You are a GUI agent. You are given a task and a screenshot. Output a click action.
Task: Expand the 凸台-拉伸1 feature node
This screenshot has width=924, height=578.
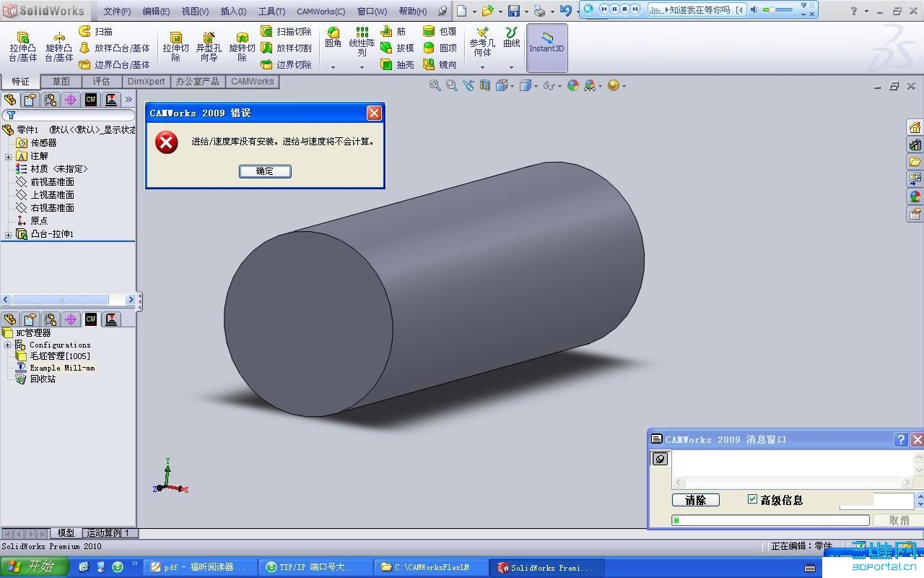[9, 234]
